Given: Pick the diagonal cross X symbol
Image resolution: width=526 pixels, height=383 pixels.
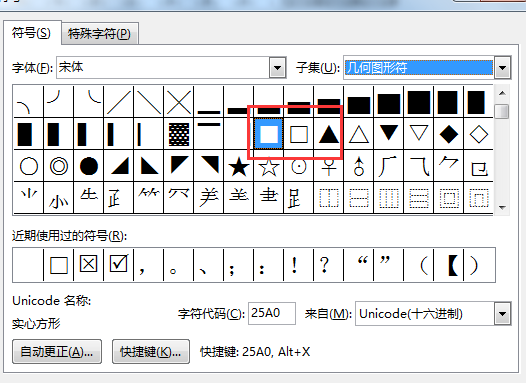Looking at the screenshot, I should (x=179, y=102).
